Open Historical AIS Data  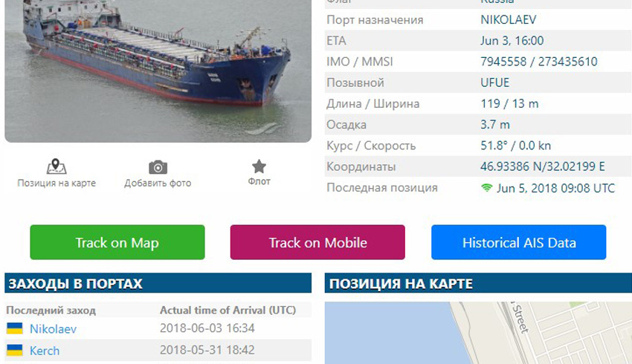(519, 242)
